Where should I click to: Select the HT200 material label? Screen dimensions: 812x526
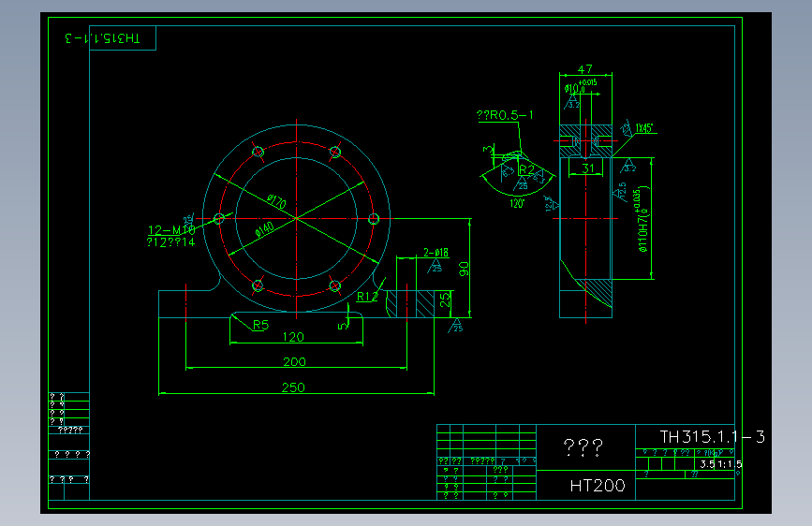point(598,486)
